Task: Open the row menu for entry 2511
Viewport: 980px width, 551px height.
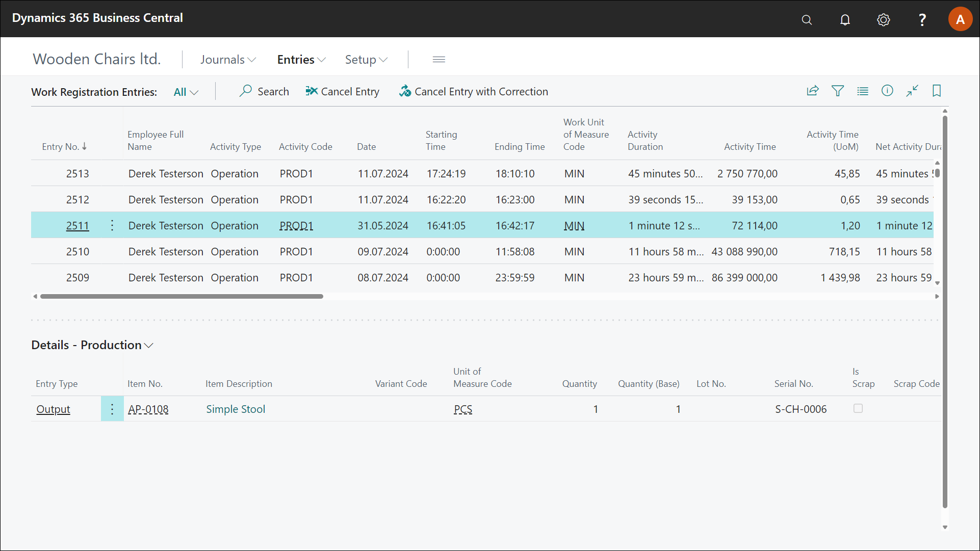Action: 112,225
